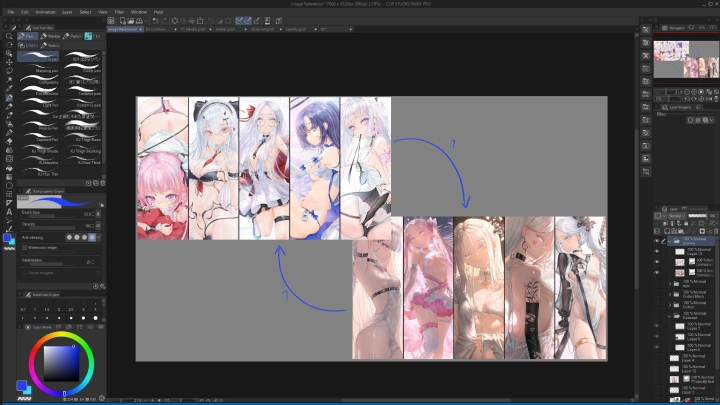Toggle eye of layer beneath Layer 13
720x405 pixels.
tap(657, 262)
